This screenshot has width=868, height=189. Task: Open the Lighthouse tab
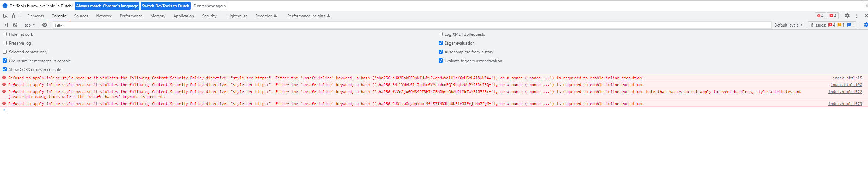237,16
